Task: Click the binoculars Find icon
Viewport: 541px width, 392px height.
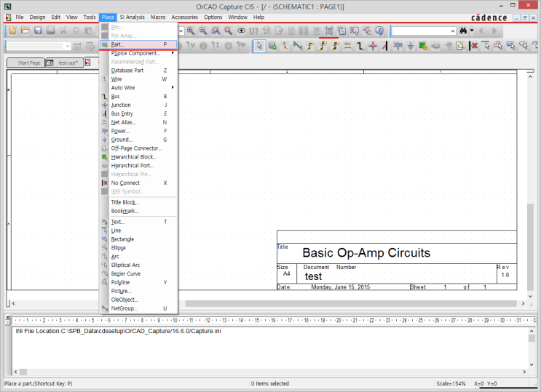Action: point(463,31)
